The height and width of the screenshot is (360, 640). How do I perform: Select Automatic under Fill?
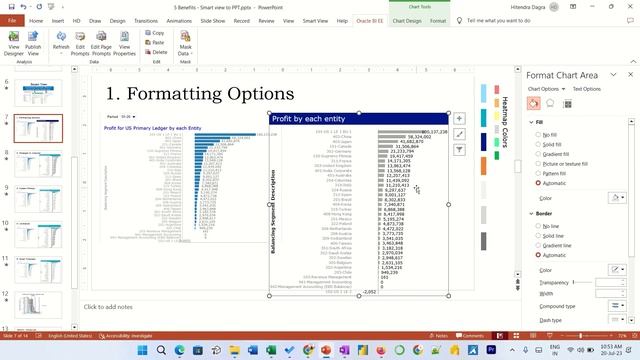tap(551, 183)
